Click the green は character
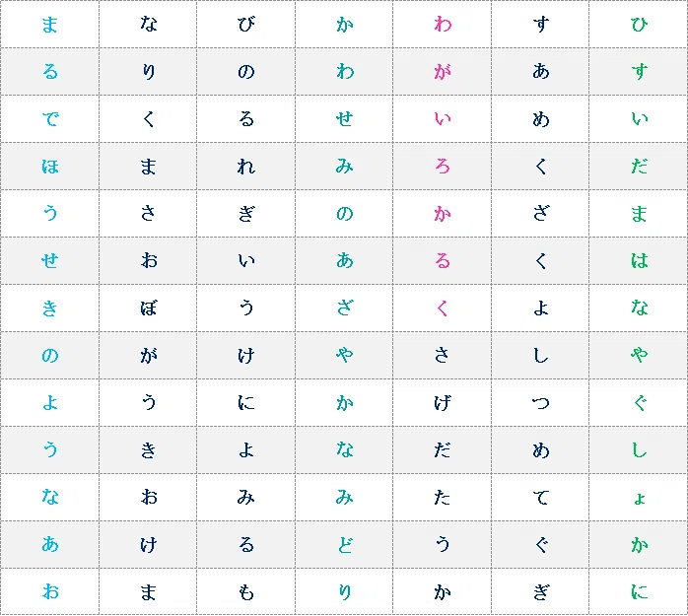This screenshot has height=616, width=688. 639,260
